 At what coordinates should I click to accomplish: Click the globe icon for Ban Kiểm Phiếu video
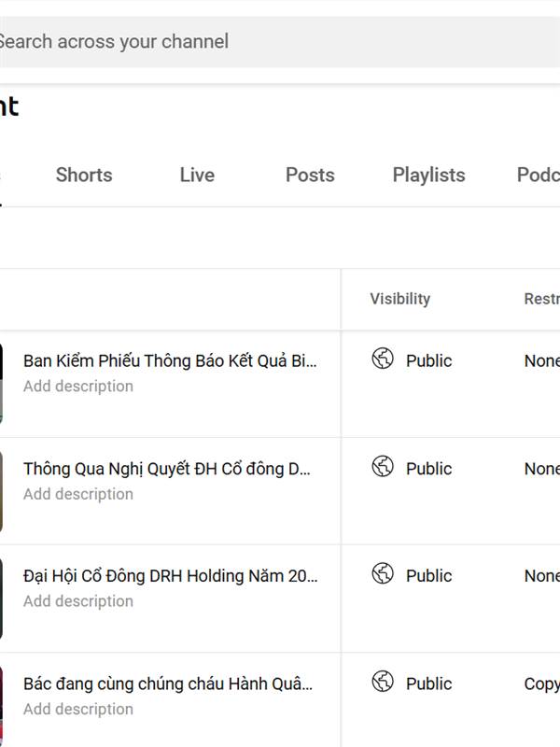(x=383, y=359)
